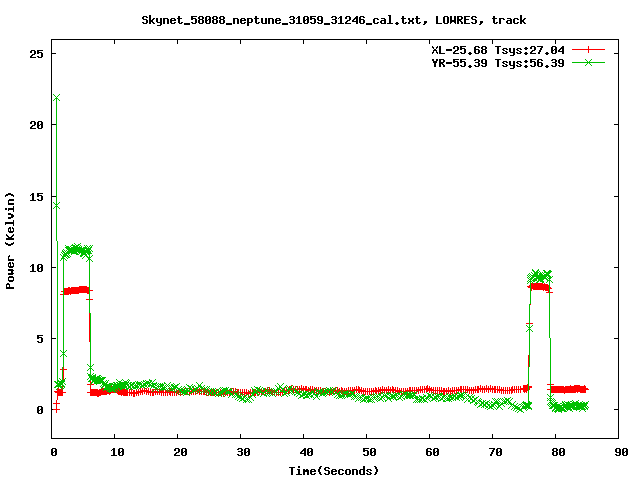Click the legend entry YR-55.39 Tsys:56.39
Viewport: 640px width, 480px height.
pyautogui.click(x=498, y=63)
